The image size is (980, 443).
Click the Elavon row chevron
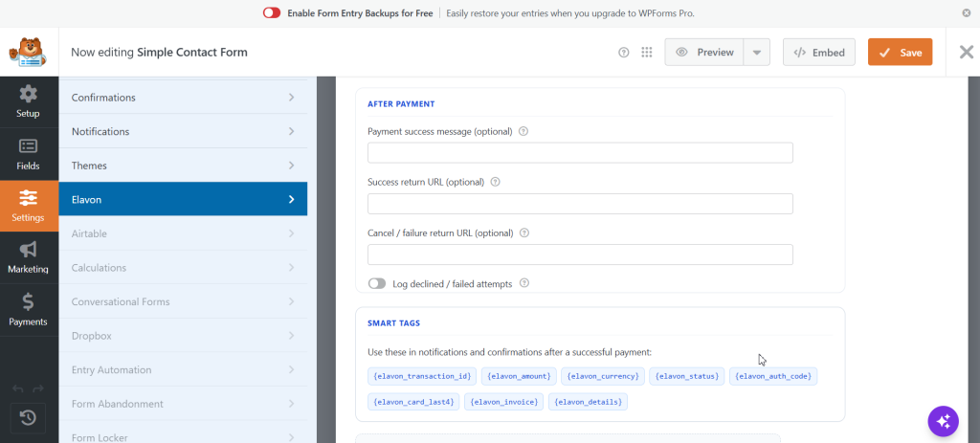coord(291,199)
